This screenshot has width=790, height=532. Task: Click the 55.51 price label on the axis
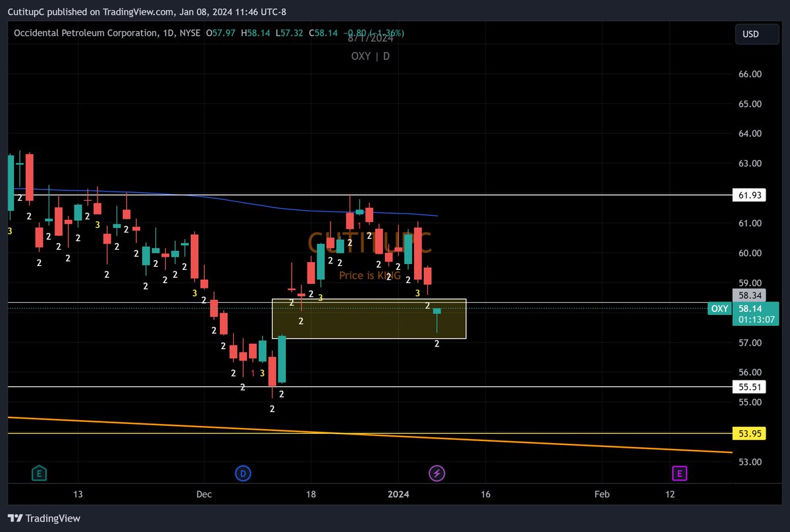point(749,386)
